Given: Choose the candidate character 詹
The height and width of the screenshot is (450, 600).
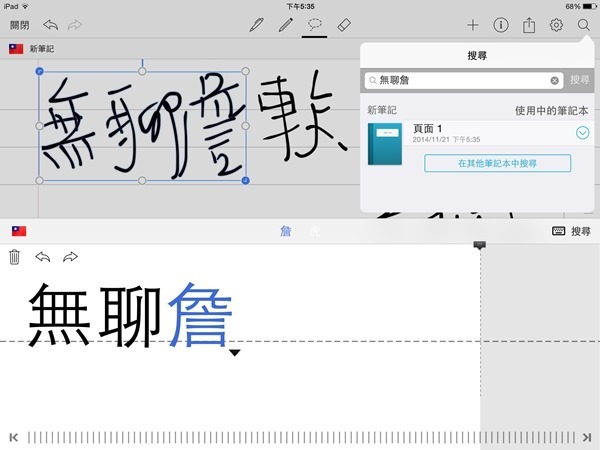Looking at the screenshot, I should click(x=285, y=231).
